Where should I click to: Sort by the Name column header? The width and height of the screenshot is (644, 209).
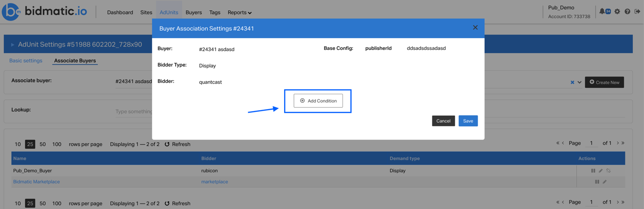click(x=20, y=159)
